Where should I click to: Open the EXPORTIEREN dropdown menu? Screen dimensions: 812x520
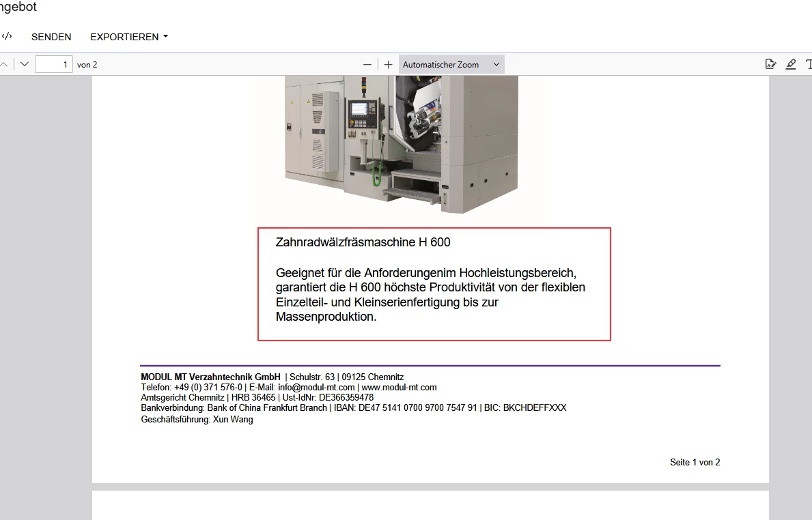pos(129,37)
